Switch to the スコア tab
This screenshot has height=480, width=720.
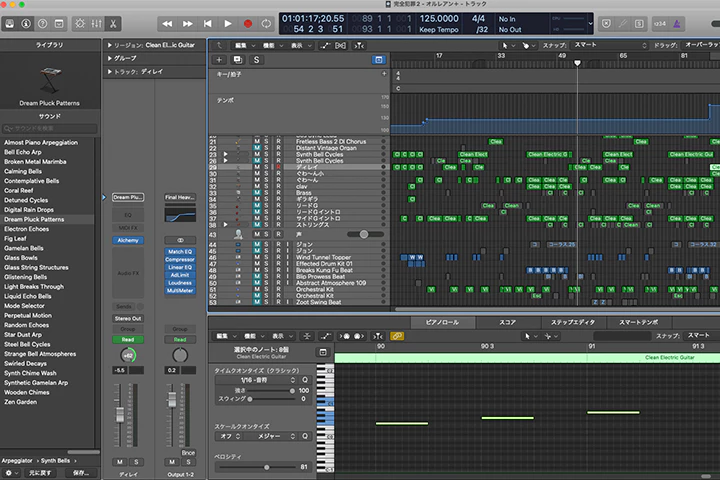[x=507, y=322]
